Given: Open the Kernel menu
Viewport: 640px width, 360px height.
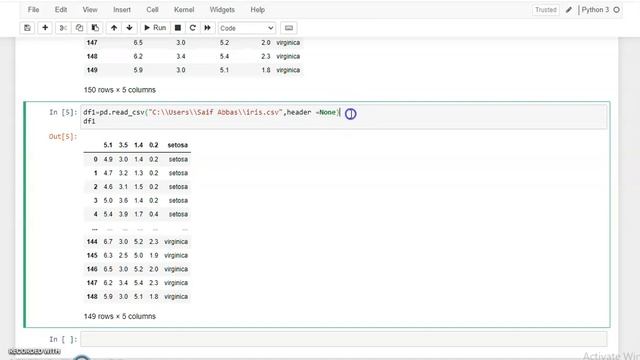Looking at the screenshot, I should pos(184,10).
